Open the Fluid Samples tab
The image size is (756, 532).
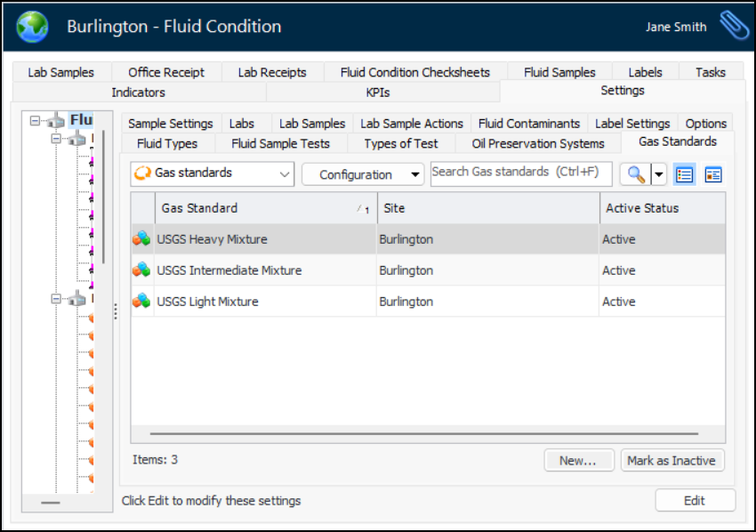[x=559, y=72]
